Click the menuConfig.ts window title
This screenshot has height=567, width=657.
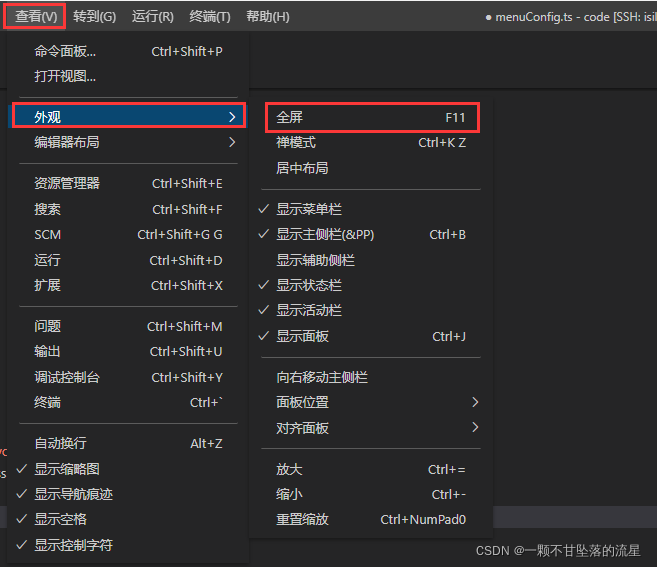(x=571, y=17)
